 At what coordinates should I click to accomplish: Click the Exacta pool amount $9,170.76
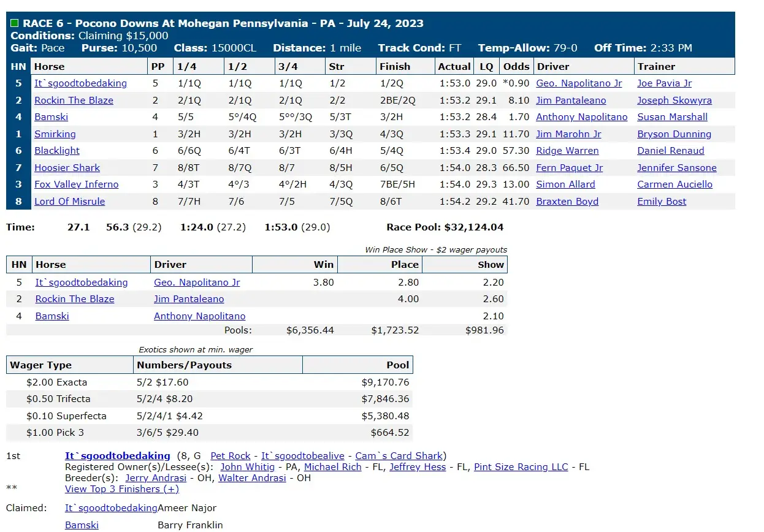(x=385, y=382)
